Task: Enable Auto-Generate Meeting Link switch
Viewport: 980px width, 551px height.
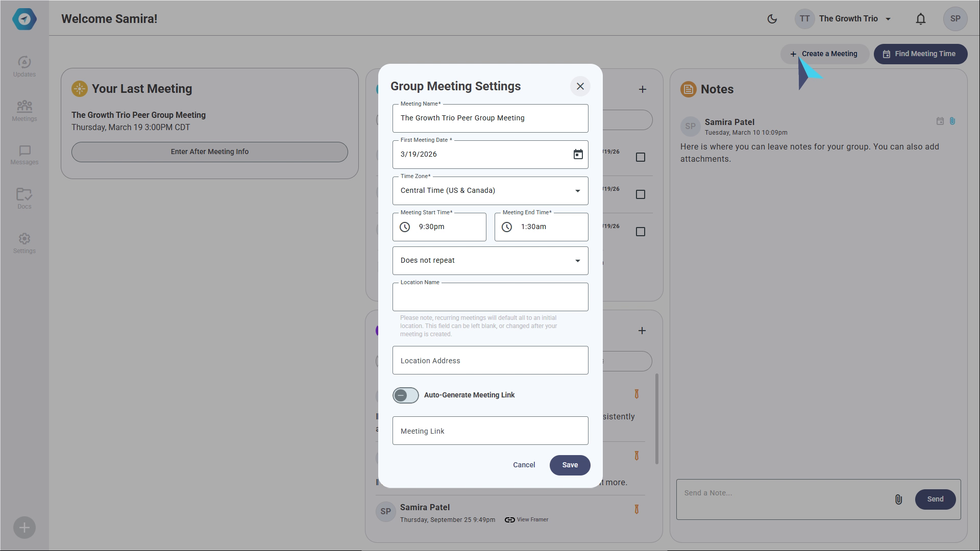Action: [406, 395]
